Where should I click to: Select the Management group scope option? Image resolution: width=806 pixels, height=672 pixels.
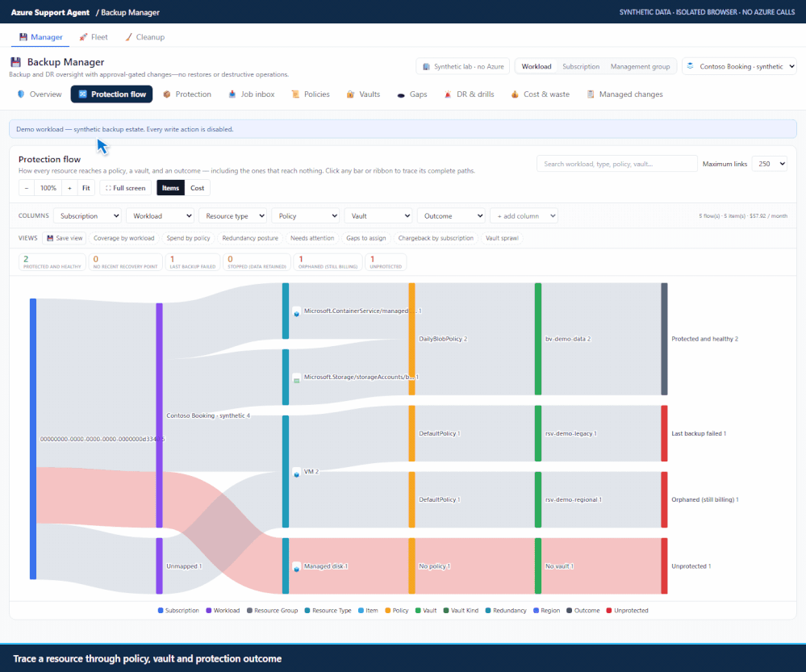pos(640,66)
